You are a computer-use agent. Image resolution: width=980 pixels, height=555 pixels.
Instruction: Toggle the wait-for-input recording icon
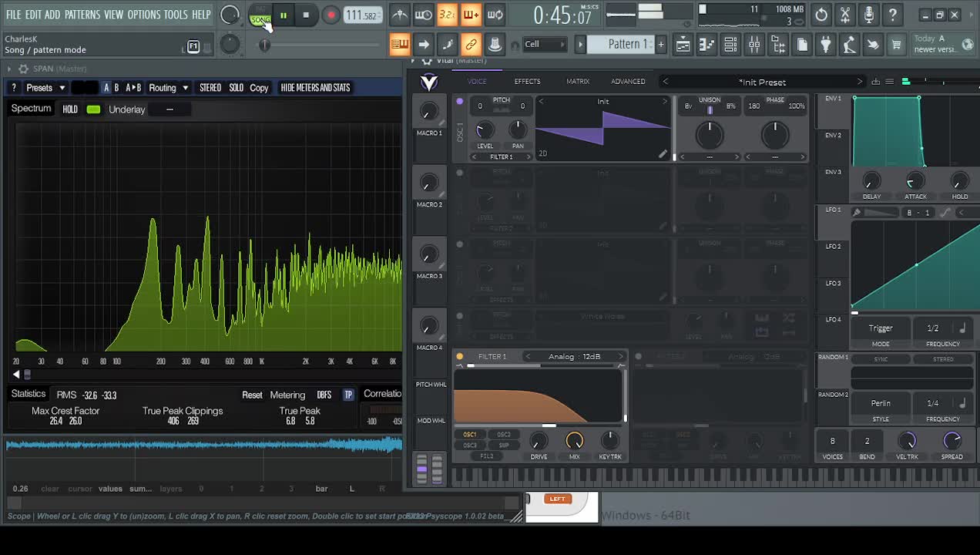click(424, 15)
